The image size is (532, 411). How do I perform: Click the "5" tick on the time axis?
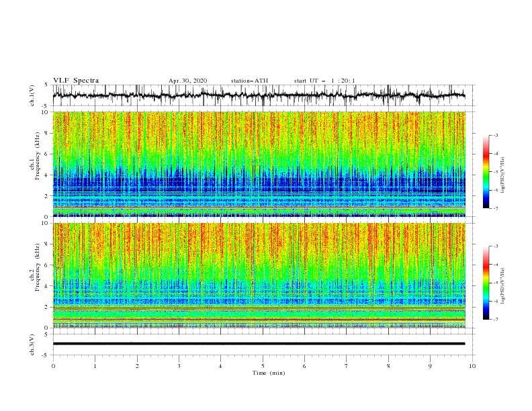pos(263,366)
